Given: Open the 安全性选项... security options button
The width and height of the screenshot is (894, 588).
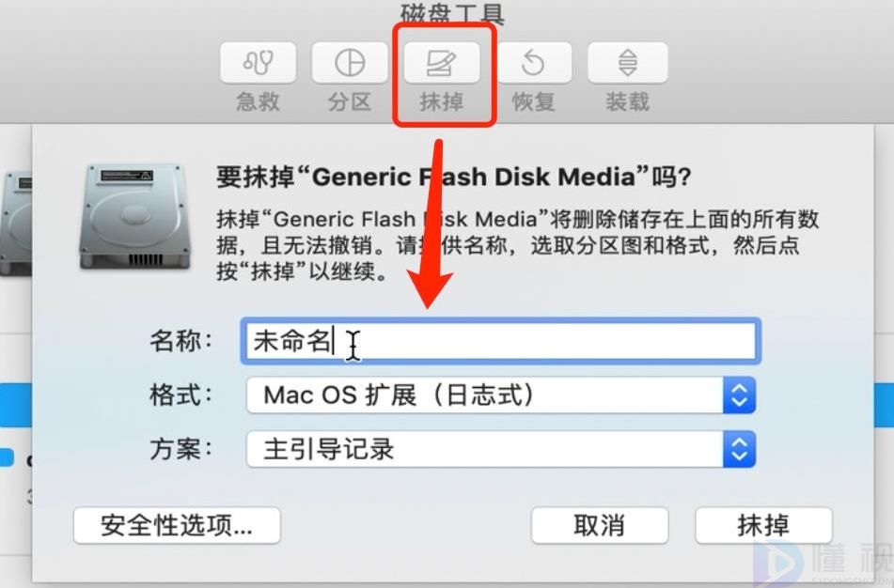Looking at the screenshot, I should click(177, 525).
